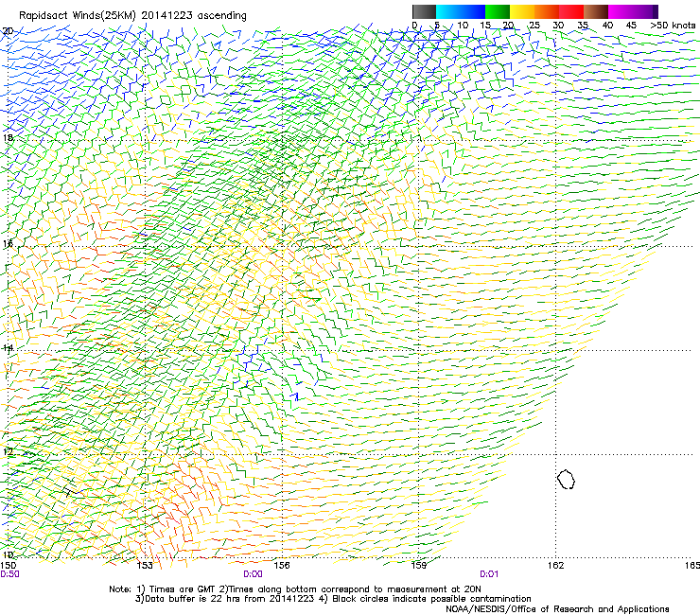The width and height of the screenshot is (700, 615).
Task: Click the ">50 knots" legend label
Action: click(x=673, y=26)
